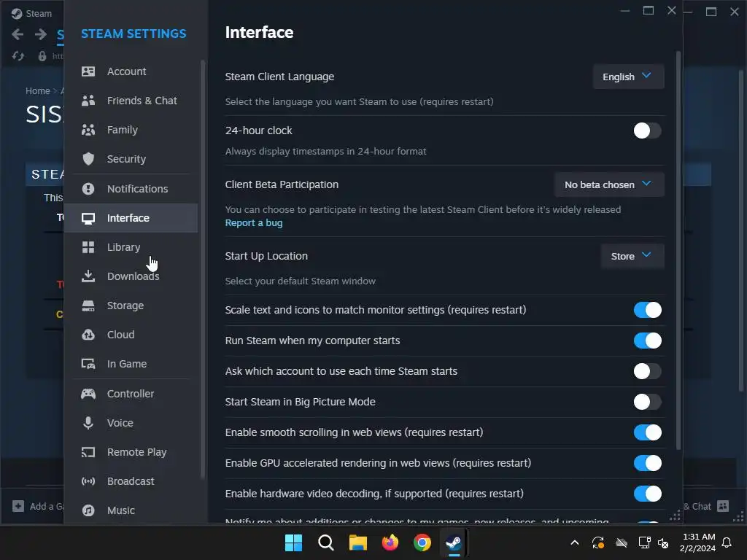This screenshot has height=560, width=747.
Task: Click the Downloads arrow icon
Action: click(88, 276)
